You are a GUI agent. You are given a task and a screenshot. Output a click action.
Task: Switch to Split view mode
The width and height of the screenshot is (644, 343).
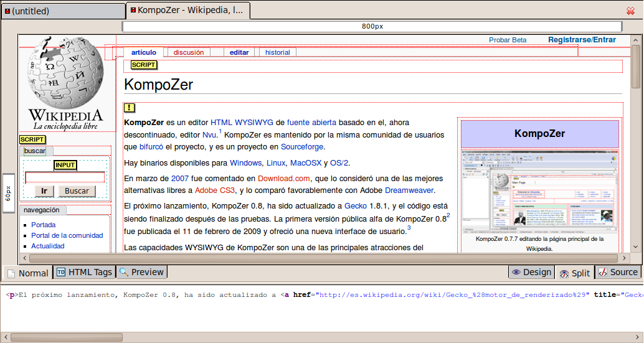[x=574, y=273]
